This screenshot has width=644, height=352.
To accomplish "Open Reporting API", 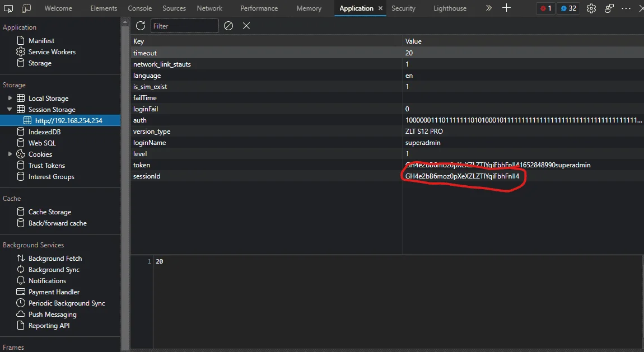I will pyautogui.click(x=49, y=325).
